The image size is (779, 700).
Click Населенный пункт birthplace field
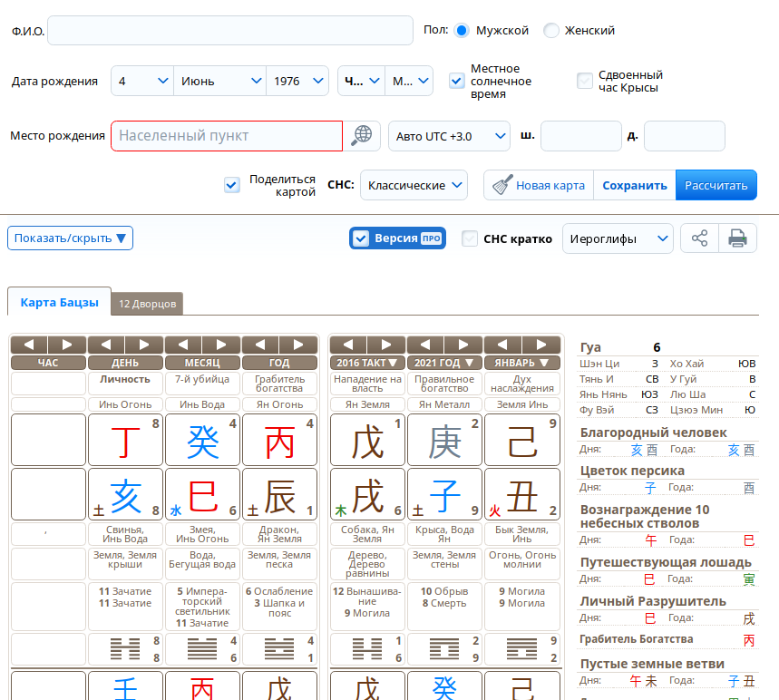[227, 136]
